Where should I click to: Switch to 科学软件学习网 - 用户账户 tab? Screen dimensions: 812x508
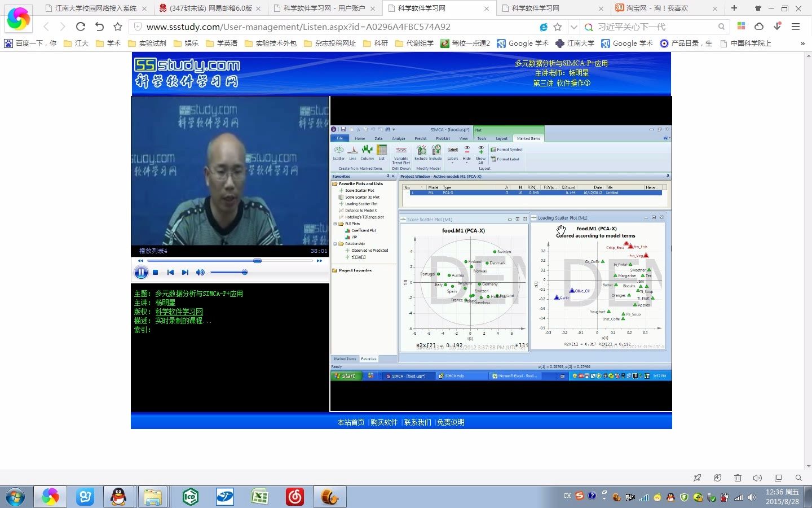(325, 8)
